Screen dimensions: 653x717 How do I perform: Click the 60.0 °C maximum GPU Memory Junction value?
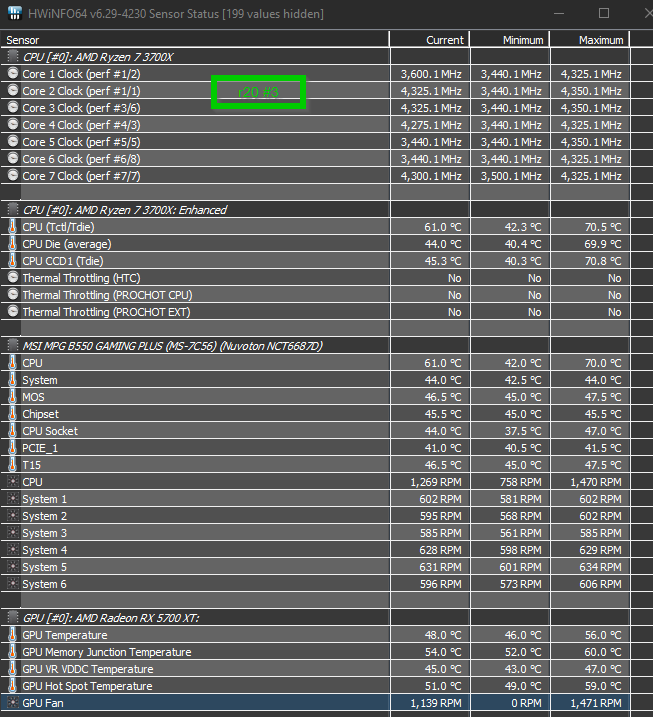603,652
